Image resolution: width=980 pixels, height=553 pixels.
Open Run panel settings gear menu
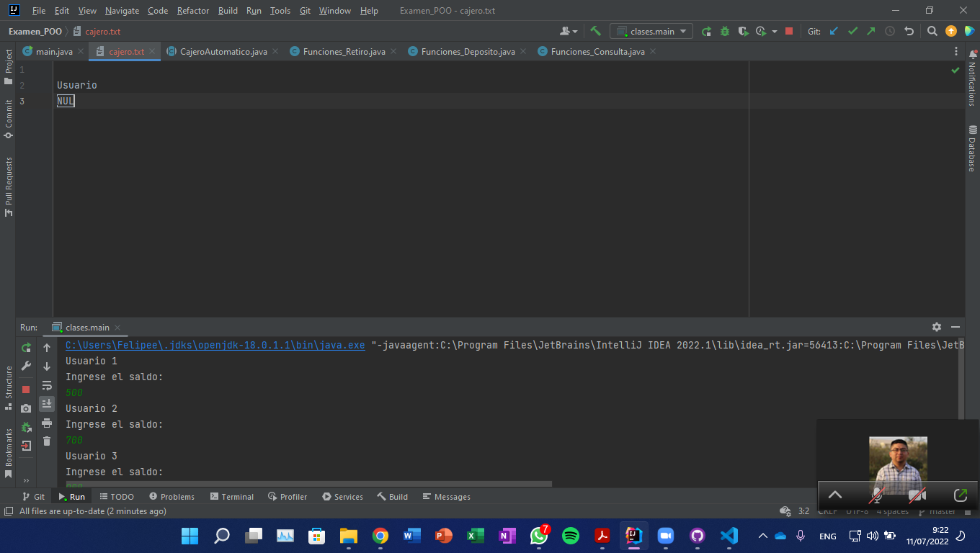click(x=936, y=327)
